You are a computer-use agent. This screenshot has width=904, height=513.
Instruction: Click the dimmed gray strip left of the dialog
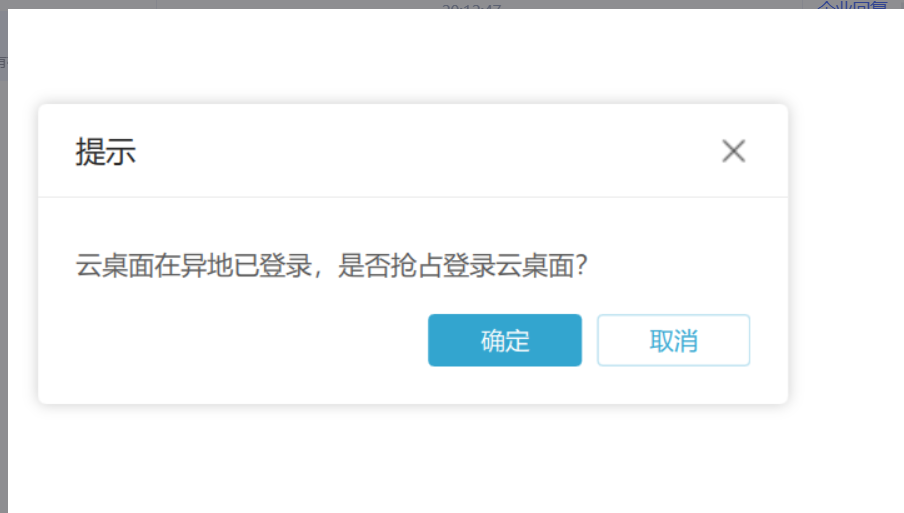tap(3, 259)
